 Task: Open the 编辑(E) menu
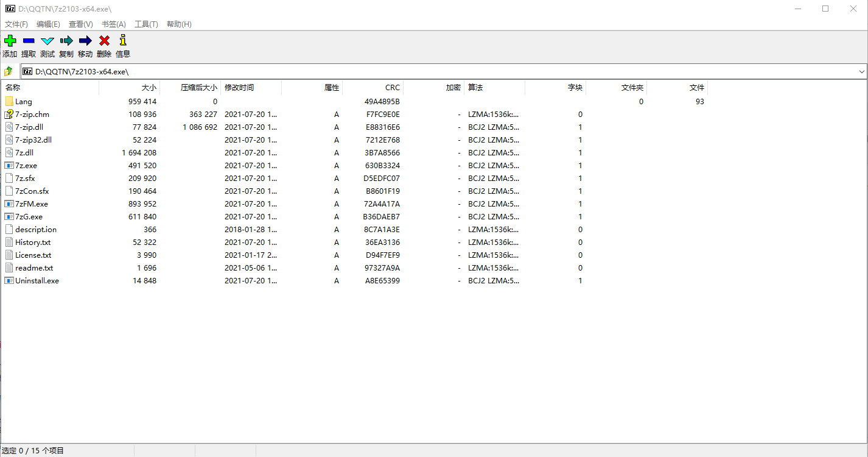click(48, 24)
